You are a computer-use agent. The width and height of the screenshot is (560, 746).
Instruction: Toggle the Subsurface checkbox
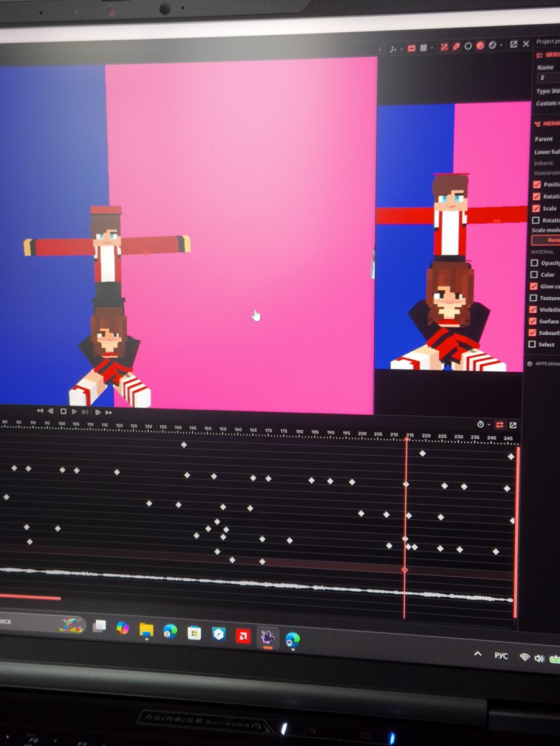pos(533,333)
